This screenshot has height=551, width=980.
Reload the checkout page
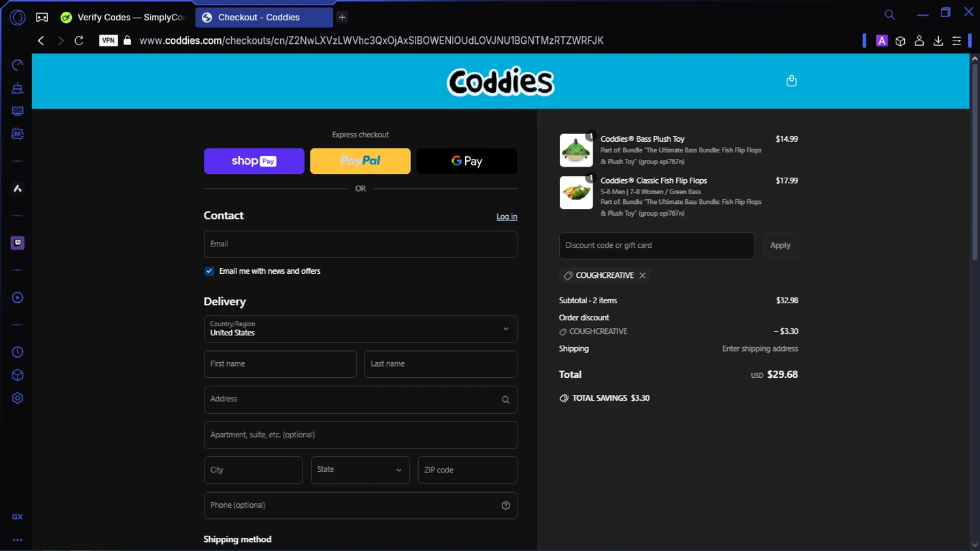(79, 41)
